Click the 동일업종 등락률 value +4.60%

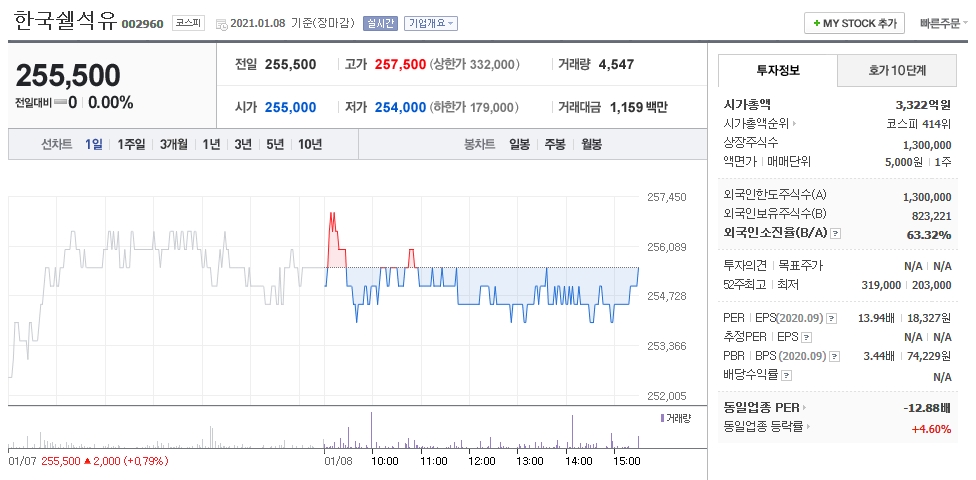931,428
